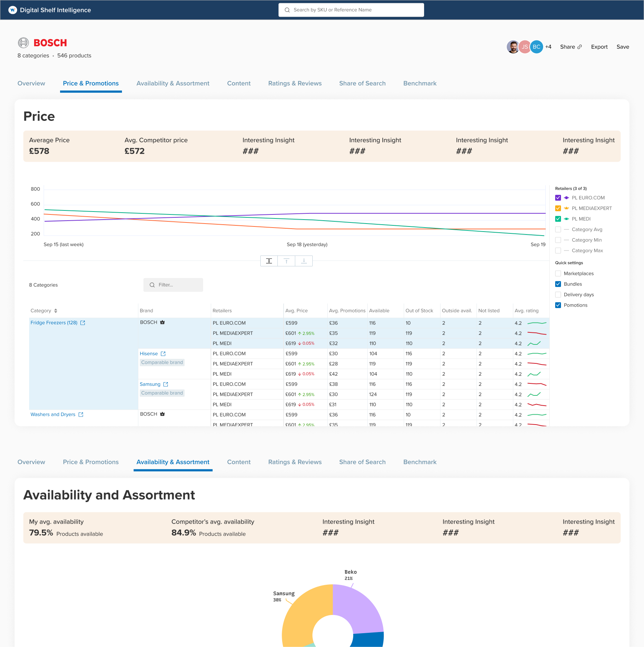Click the center-align chart resize icon
The width and height of the screenshot is (644, 647).
point(269,261)
